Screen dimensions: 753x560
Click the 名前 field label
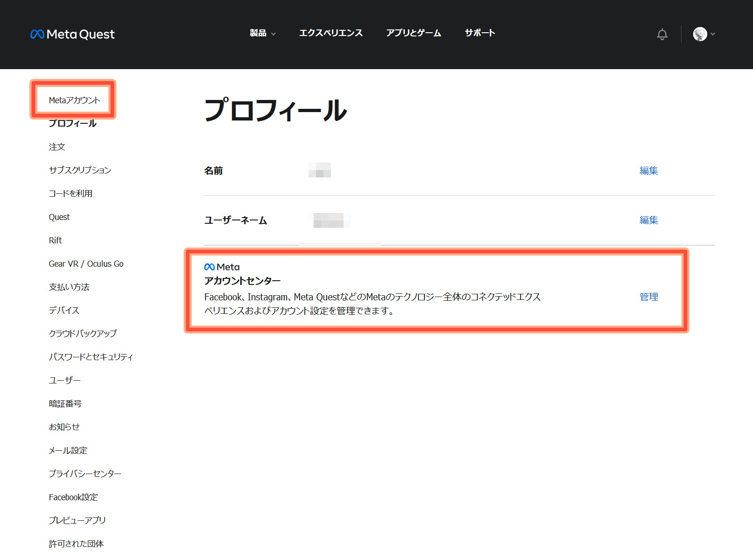[x=214, y=170]
